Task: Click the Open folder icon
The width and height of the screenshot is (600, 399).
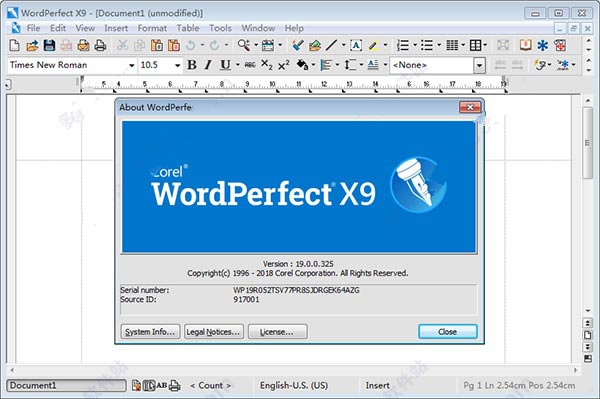Action: click(x=32, y=45)
